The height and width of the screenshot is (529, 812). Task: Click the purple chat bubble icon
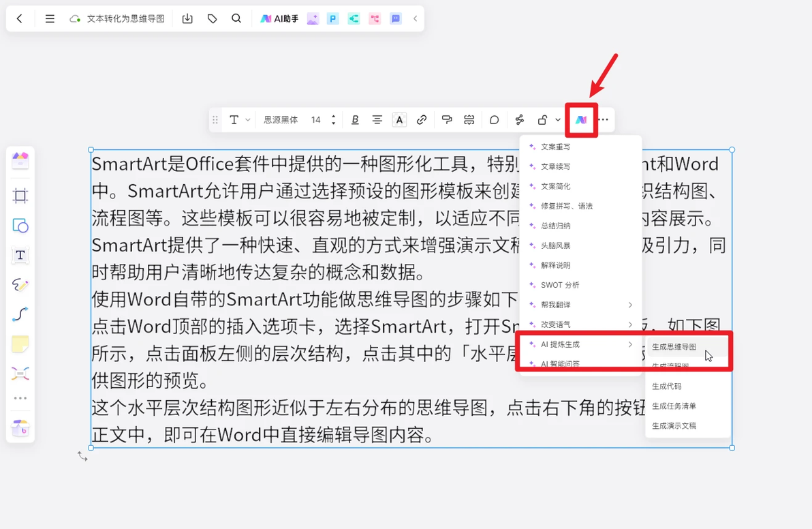point(396,18)
